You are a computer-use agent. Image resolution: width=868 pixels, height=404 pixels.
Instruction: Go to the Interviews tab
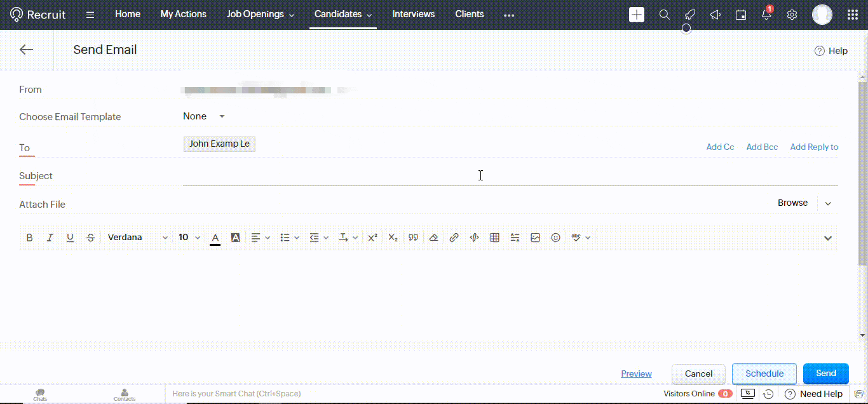[x=413, y=14]
